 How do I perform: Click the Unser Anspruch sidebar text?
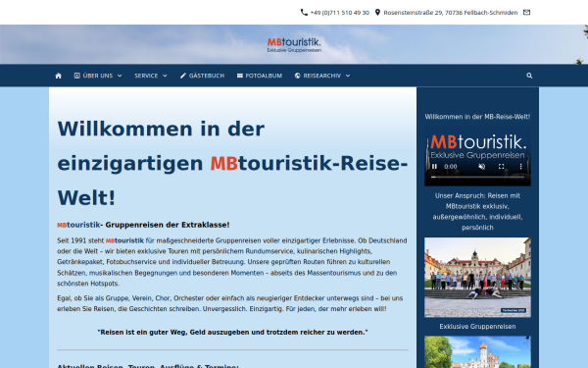tap(477, 211)
